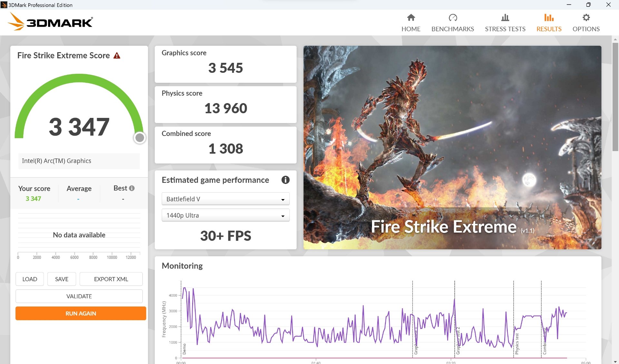Click the Physics test marker line
This screenshot has height=364, width=619.
tap(514, 319)
